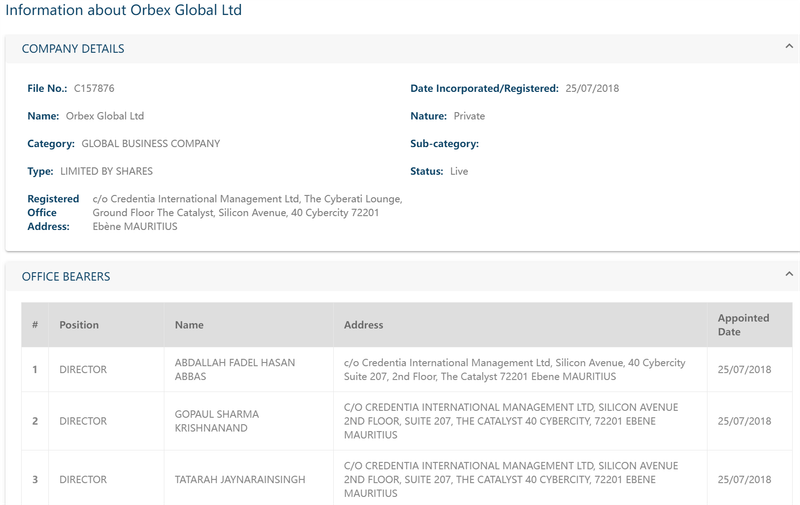Click appointed date in Tatarah's row
Viewport: 800px width, 505px height.
click(744, 479)
